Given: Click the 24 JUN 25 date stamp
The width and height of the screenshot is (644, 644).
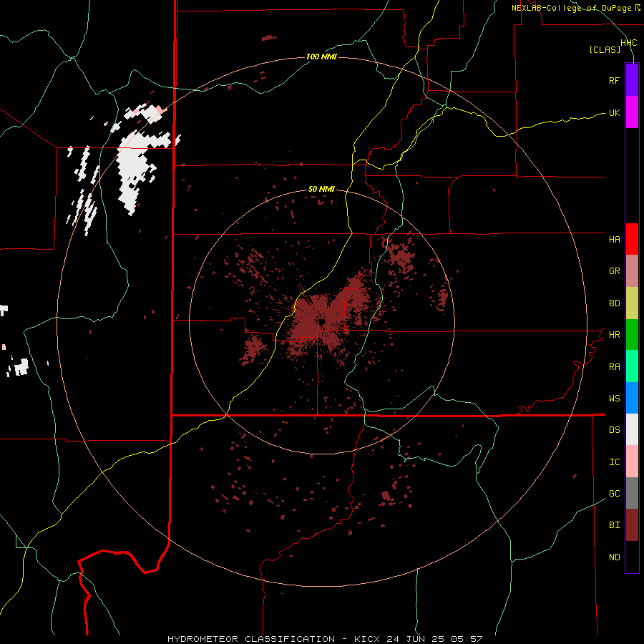Looking at the screenshot, I should pyautogui.click(x=415, y=639).
